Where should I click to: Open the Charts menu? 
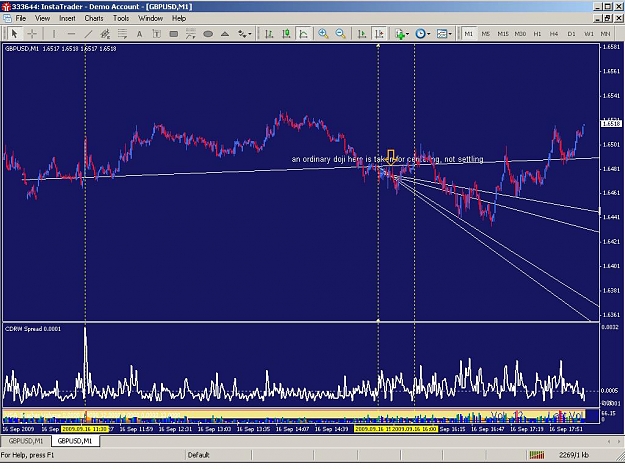click(94, 18)
